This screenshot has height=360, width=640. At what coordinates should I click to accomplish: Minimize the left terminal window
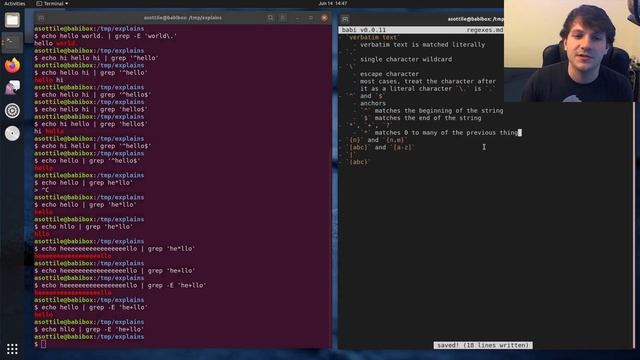(298, 18)
